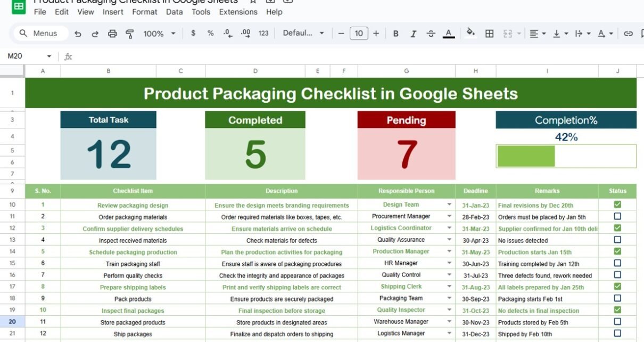Image resolution: width=644 pixels, height=342 pixels.
Task: Tick the checkbox for Order packaging materials
Action: (617, 216)
